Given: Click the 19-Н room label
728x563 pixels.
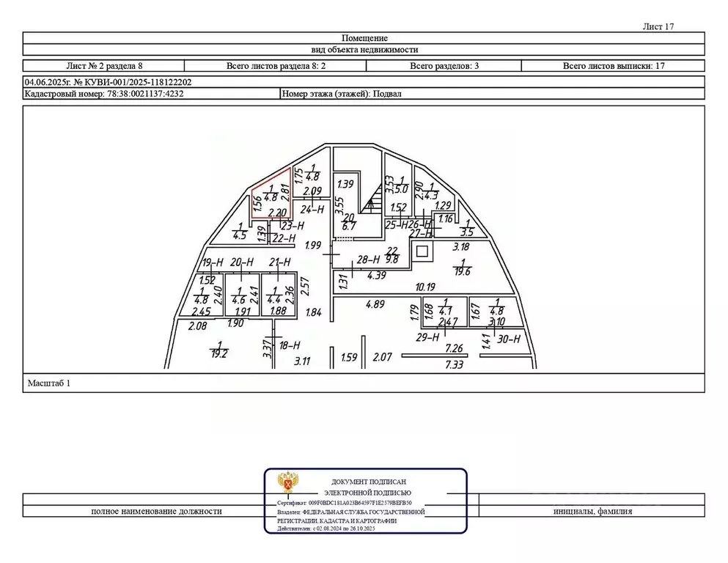Looking at the screenshot, I should tap(212, 262).
